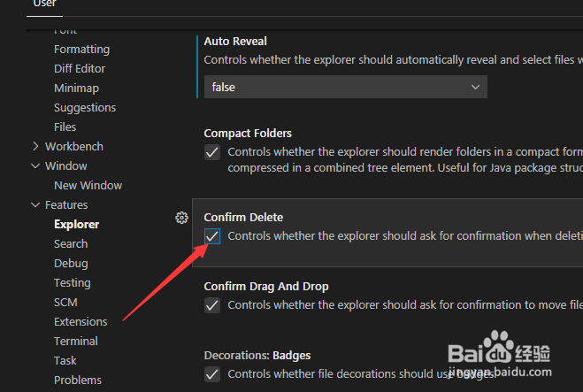The image size is (583, 392).
Task: Disable Confirm Drag And Drop checkbox
Action: click(x=212, y=305)
